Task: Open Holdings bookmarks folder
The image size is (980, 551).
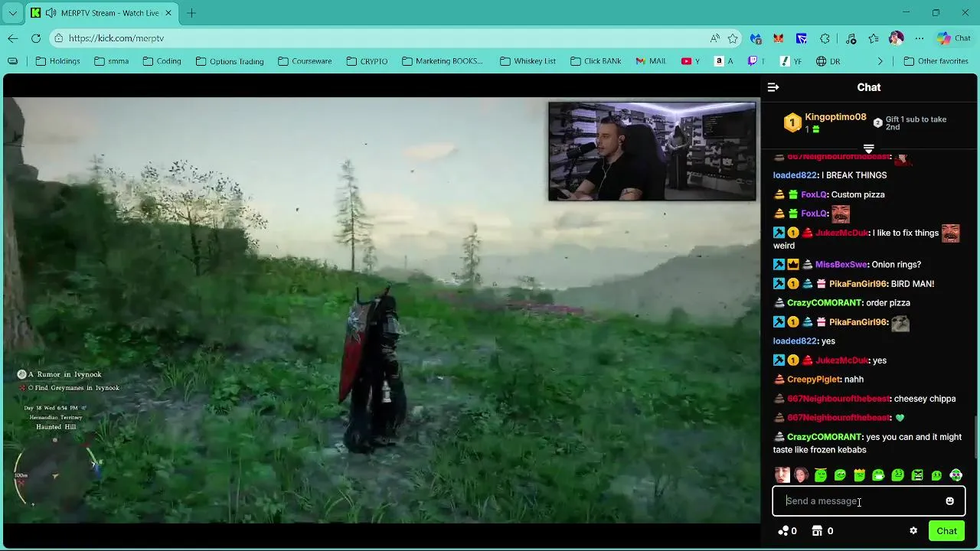Action: [x=58, y=61]
